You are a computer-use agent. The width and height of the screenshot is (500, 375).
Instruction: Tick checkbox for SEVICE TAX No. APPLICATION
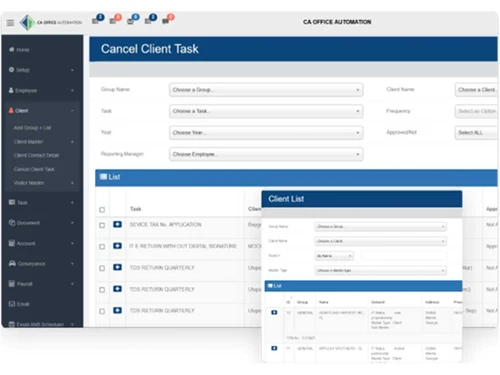coord(102,225)
